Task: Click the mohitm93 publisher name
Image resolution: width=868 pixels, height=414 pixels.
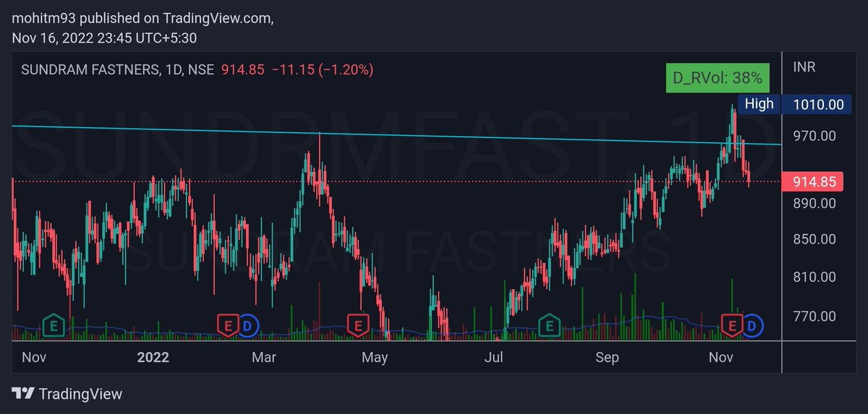Action: tap(43, 20)
